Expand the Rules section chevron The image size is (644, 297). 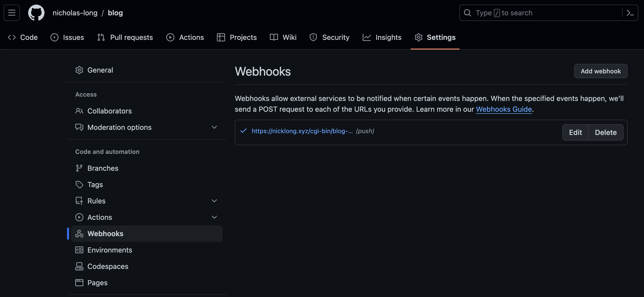214,201
